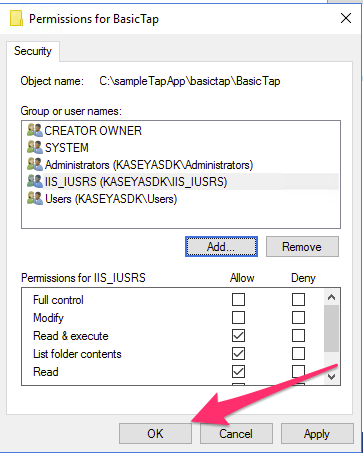Confirm with the OK button
The width and height of the screenshot is (363, 453).
[x=155, y=434]
